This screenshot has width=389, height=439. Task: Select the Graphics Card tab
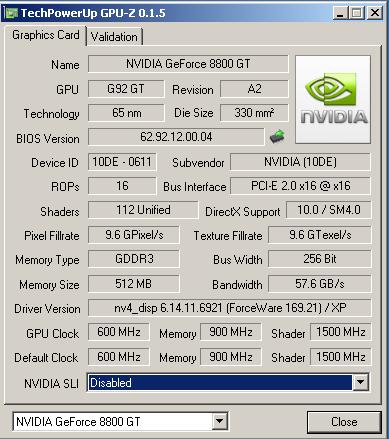(x=45, y=35)
